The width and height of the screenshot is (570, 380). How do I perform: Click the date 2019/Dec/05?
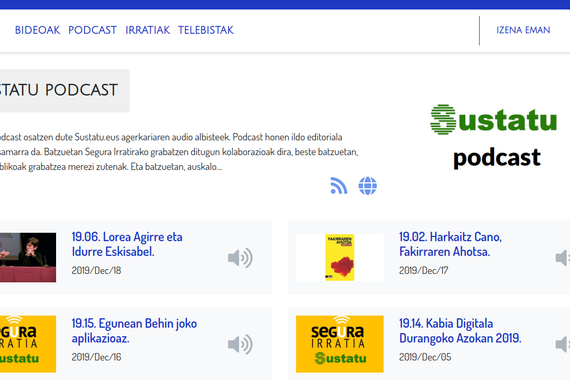(425, 357)
